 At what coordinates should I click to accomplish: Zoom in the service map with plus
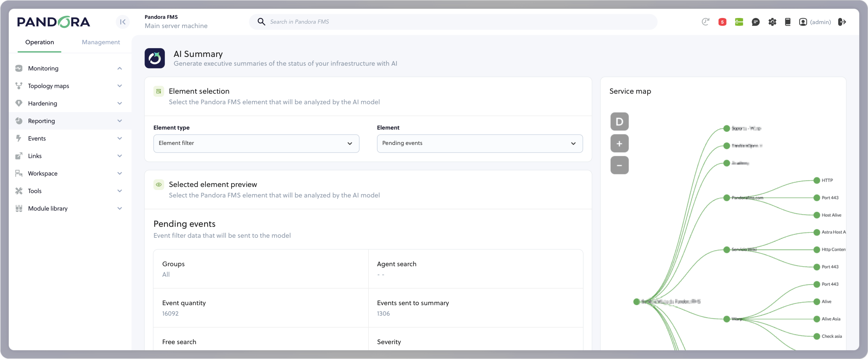(x=619, y=144)
